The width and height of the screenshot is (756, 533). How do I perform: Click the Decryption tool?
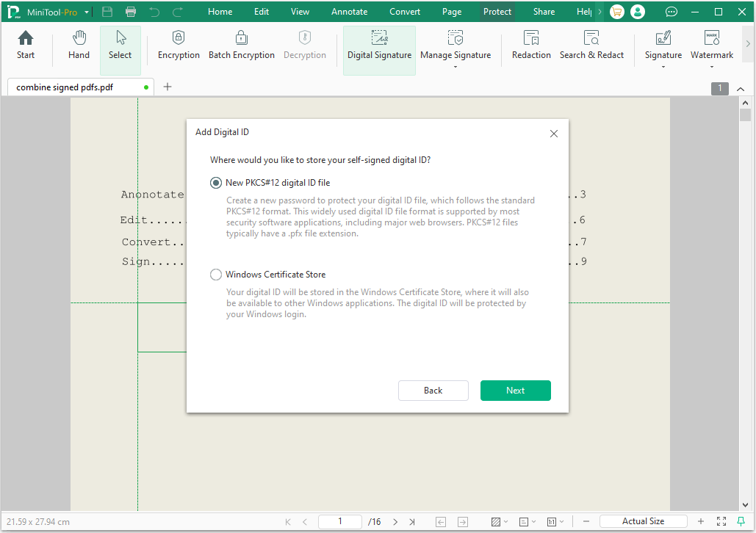coord(305,45)
